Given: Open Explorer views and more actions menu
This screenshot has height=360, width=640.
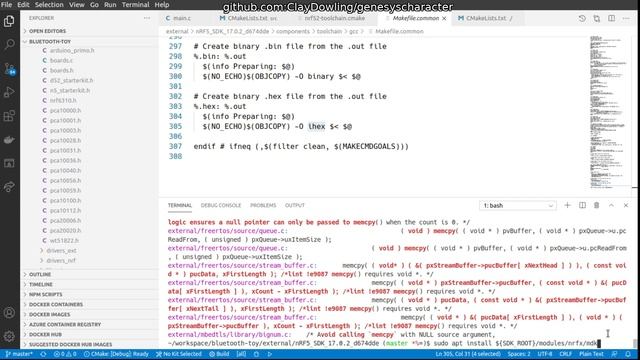Looking at the screenshot, I should coord(147,18).
